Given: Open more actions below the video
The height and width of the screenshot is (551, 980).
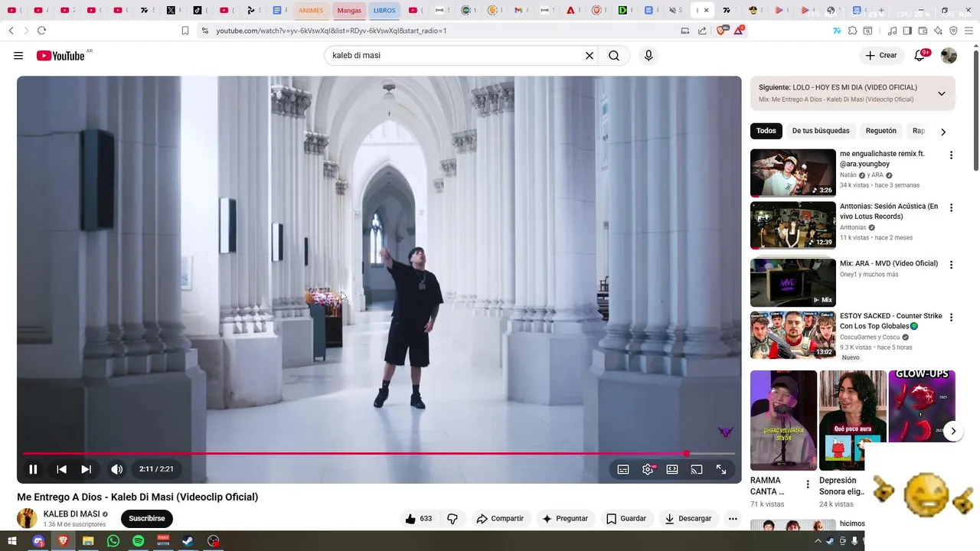Looking at the screenshot, I should tap(733, 518).
